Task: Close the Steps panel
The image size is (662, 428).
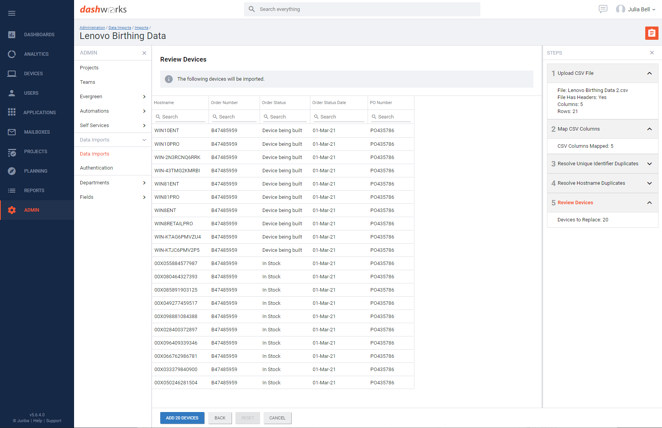Action: click(x=651, y=53)
